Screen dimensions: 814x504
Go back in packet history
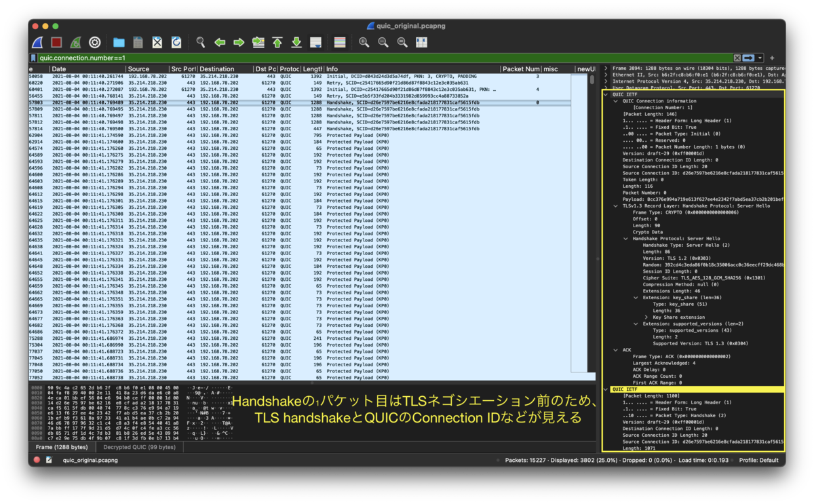pos(220,42)
